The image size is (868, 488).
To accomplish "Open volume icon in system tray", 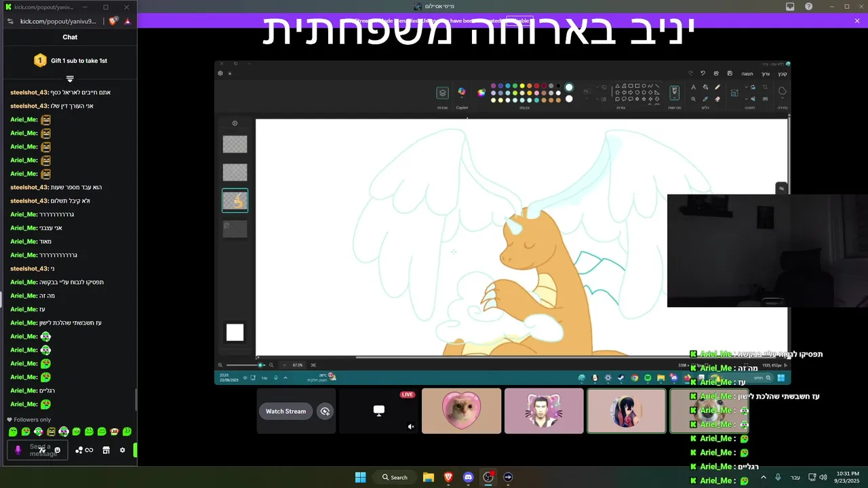I will point(823,477).
